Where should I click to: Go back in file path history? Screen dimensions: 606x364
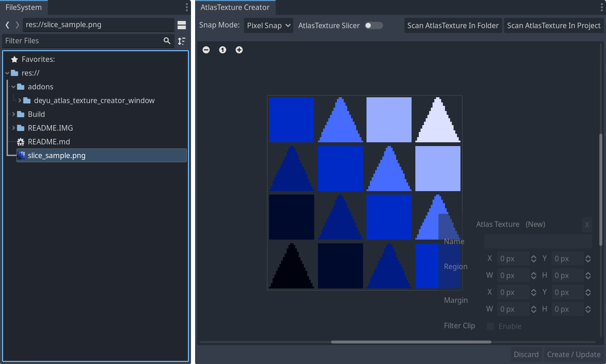[x=7, y=25]
